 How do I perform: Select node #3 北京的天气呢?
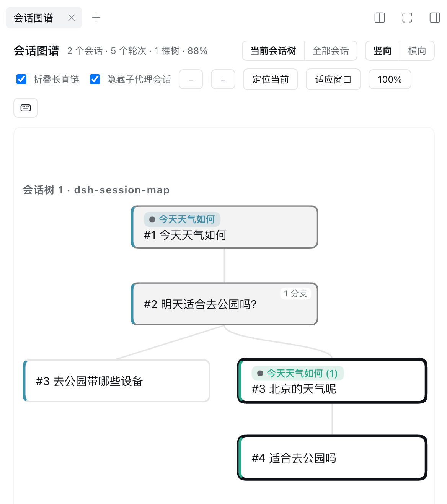(332, 381)
